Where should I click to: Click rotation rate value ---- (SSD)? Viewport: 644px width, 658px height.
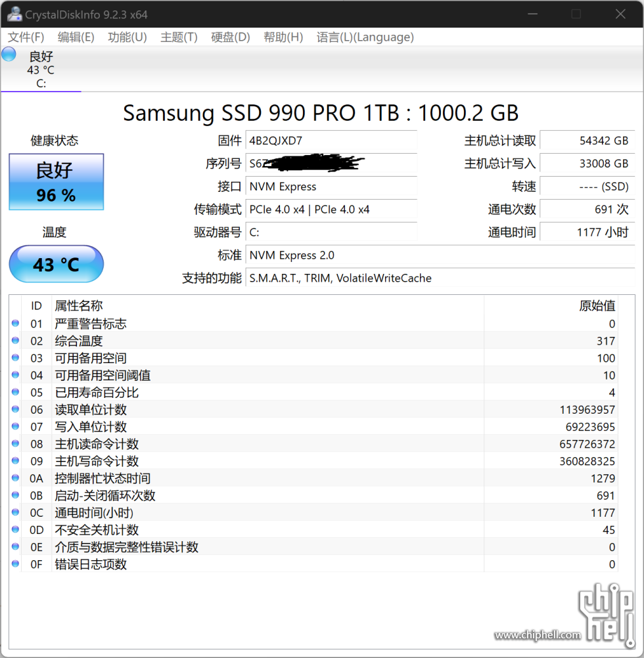tap(587, 186)
